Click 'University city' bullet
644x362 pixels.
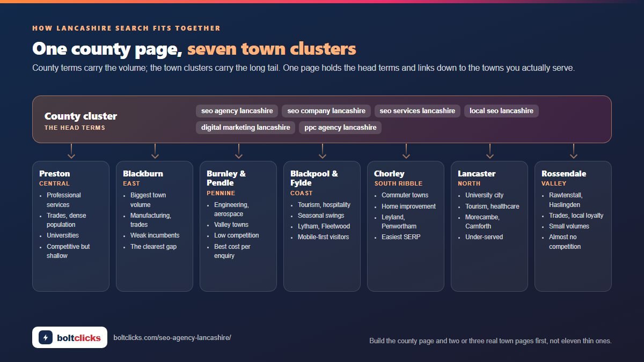pyautogui.click(x=485, y=195)
